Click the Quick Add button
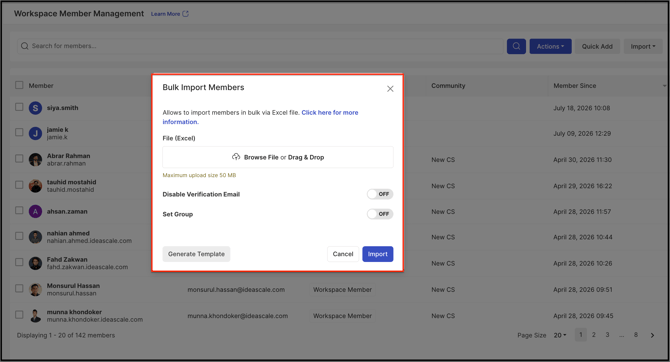670x362 pixels. 597,46
